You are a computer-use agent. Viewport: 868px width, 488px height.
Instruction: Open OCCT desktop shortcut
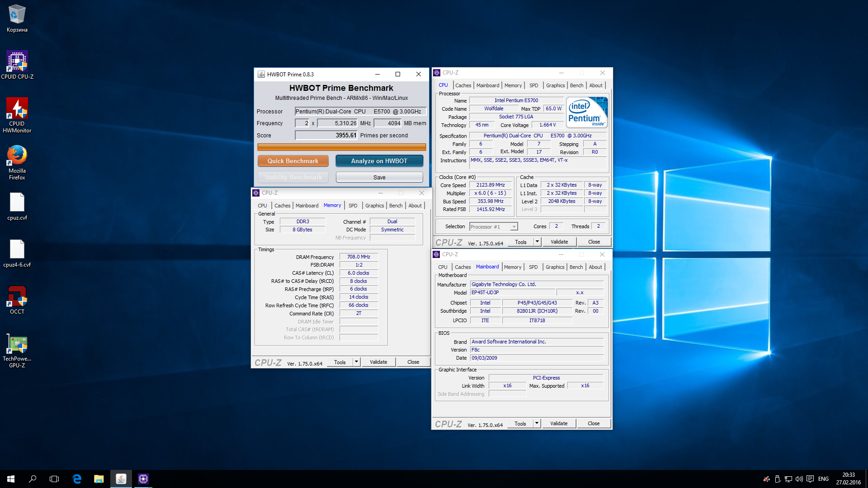click(17, 300)
